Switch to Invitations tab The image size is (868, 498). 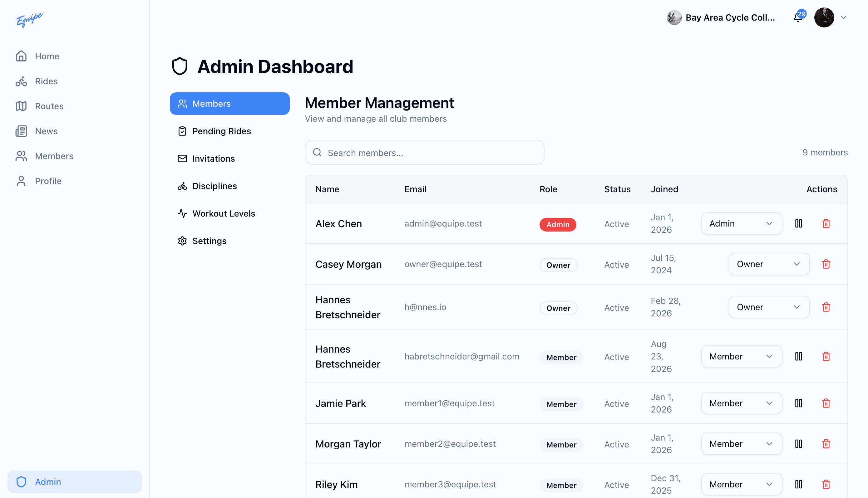click(x=229, y=159)
